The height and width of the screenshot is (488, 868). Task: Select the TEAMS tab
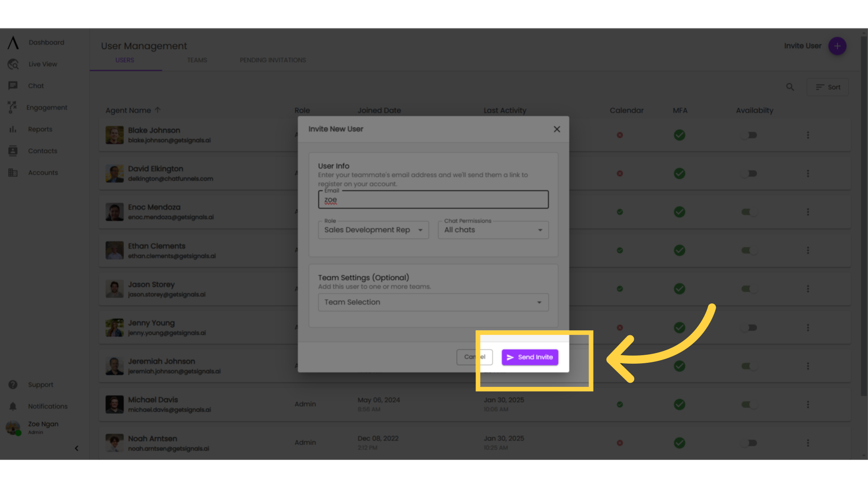pyautogui.click(x=197, y=60)
